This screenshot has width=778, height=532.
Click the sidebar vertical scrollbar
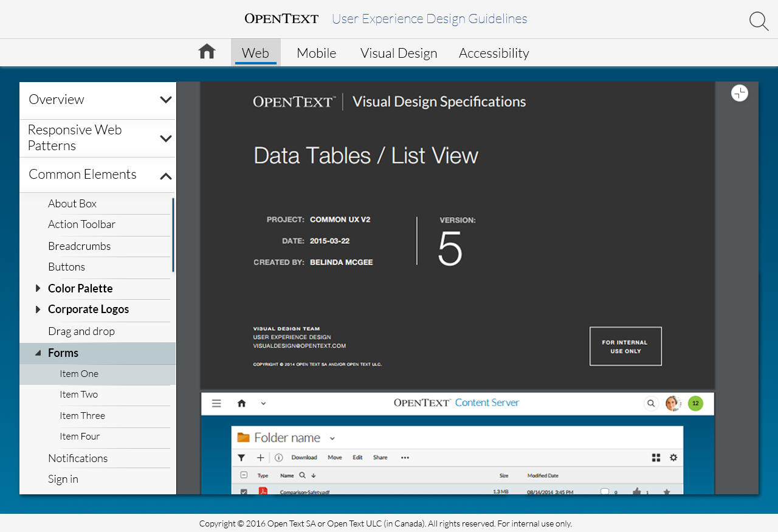click(173, 235)
